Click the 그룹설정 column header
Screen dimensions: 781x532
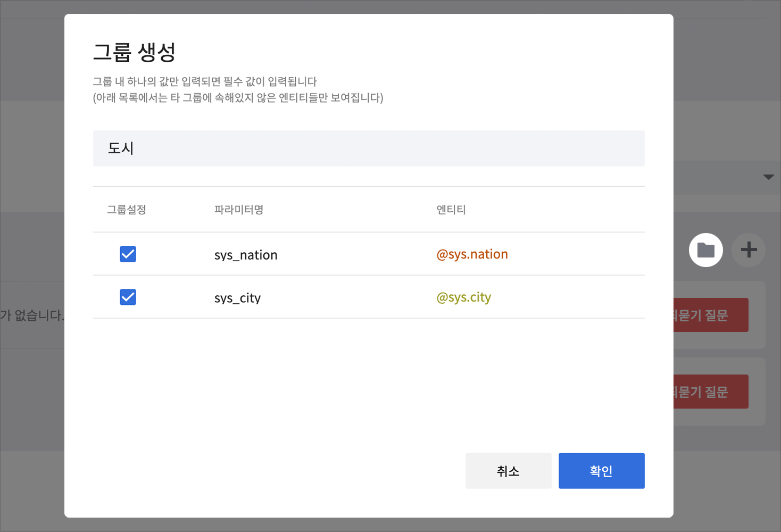[127, 210]
